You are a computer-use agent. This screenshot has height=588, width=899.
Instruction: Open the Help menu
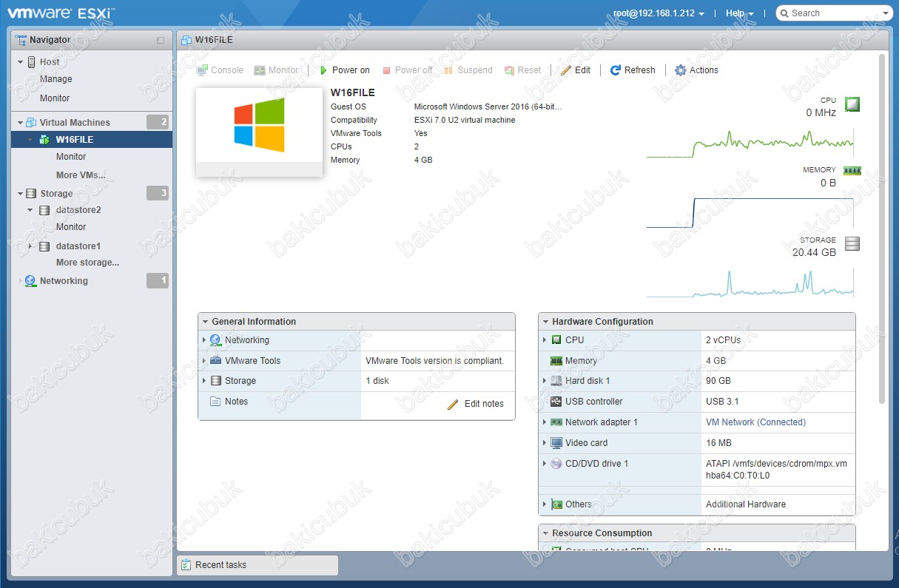point(740,13)
